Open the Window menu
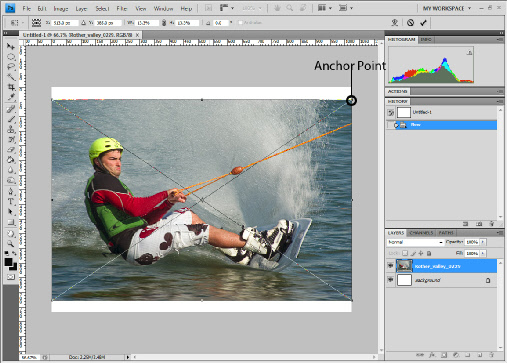This screenshot has height=363, width=507. (x=163, y=8)
